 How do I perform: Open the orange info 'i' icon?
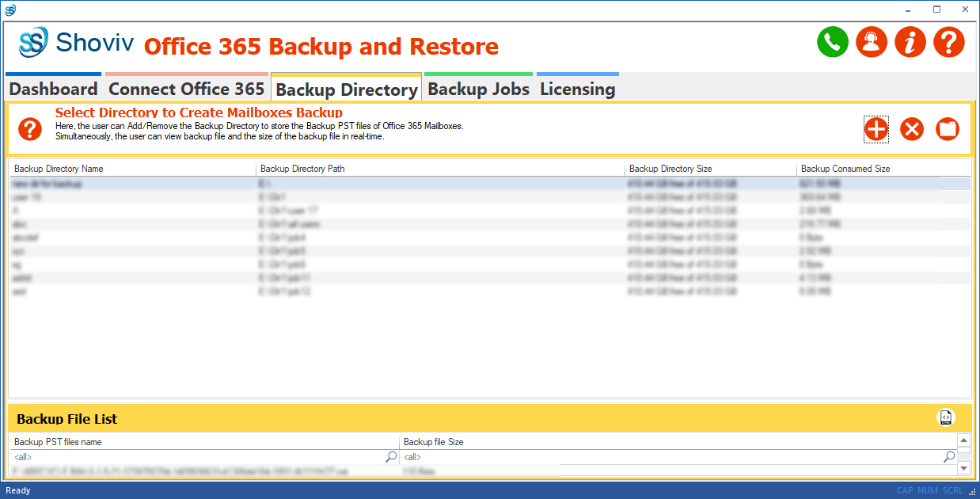(910, 42)
